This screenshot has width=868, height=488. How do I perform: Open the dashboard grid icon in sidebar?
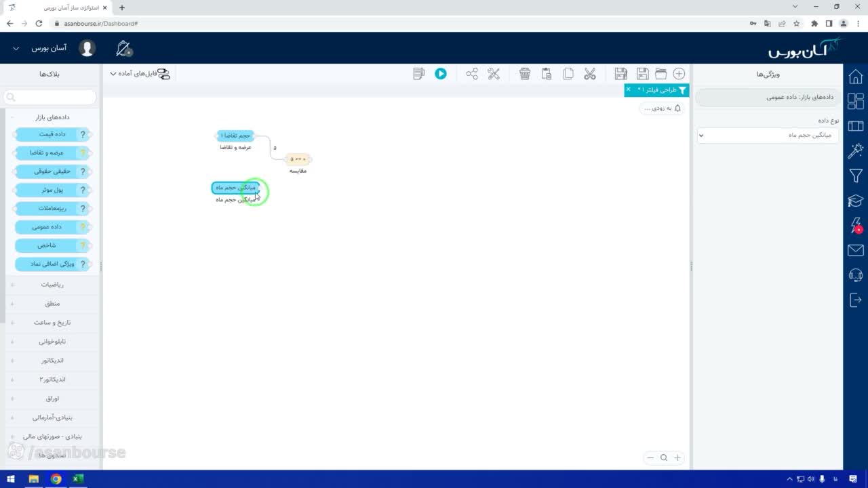[x=856, y=101]
